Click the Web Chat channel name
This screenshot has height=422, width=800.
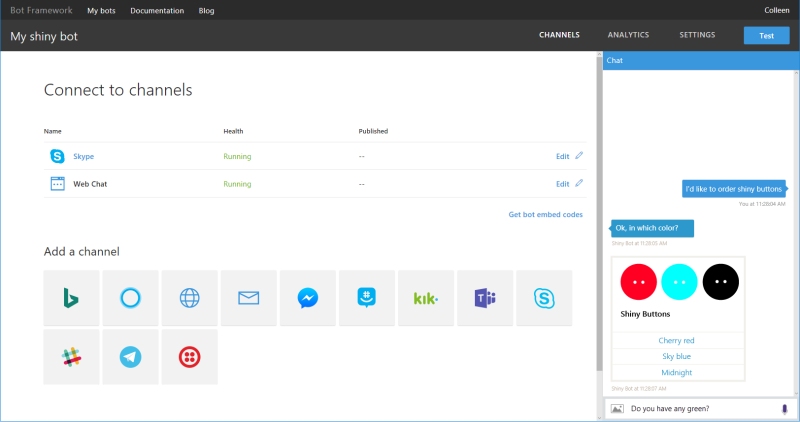[x=90, y=184]
